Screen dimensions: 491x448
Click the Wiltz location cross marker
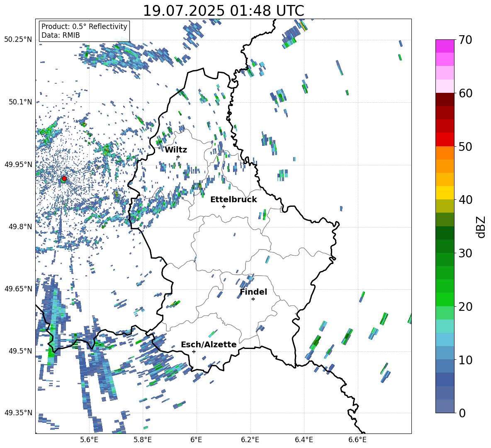(x=178, y=157)
